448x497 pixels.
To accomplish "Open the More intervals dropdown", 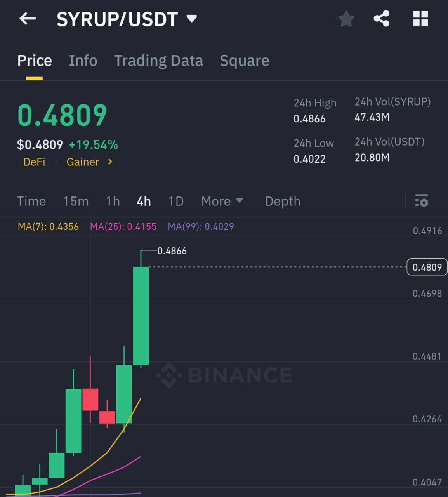I will tap(222, 201).
